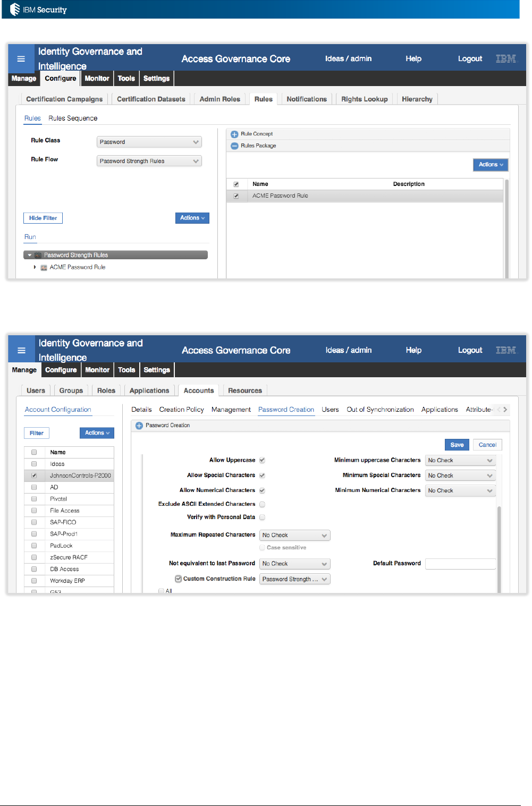
Task: Open the Out of Synchronization tab
Action: (x=380, y=410)
